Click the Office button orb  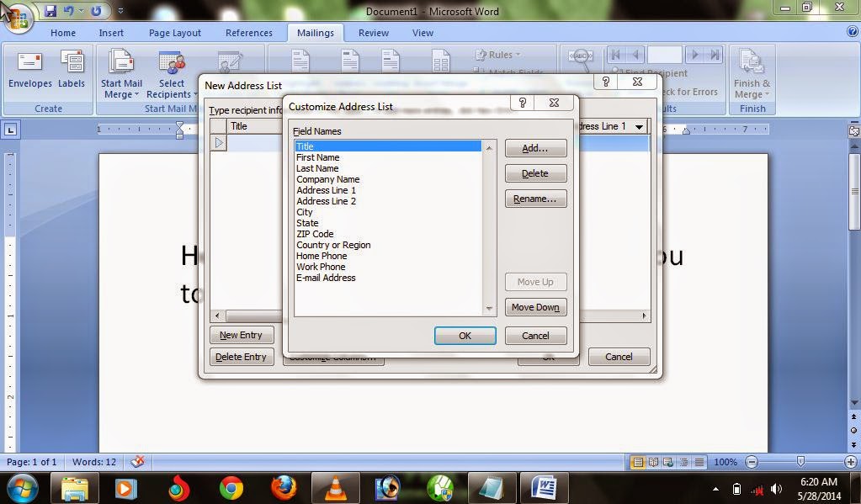(17, 18)
